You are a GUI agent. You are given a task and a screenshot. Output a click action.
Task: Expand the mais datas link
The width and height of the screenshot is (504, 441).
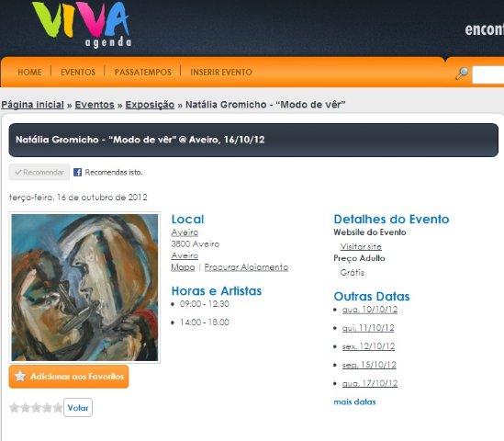pyautogui.click(x=354, y=401)
